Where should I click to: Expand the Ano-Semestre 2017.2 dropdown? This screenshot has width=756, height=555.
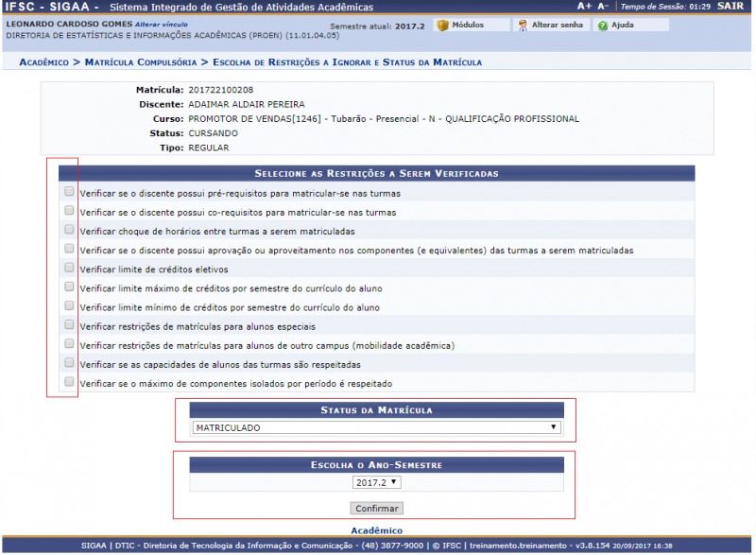tap(376, 482)
